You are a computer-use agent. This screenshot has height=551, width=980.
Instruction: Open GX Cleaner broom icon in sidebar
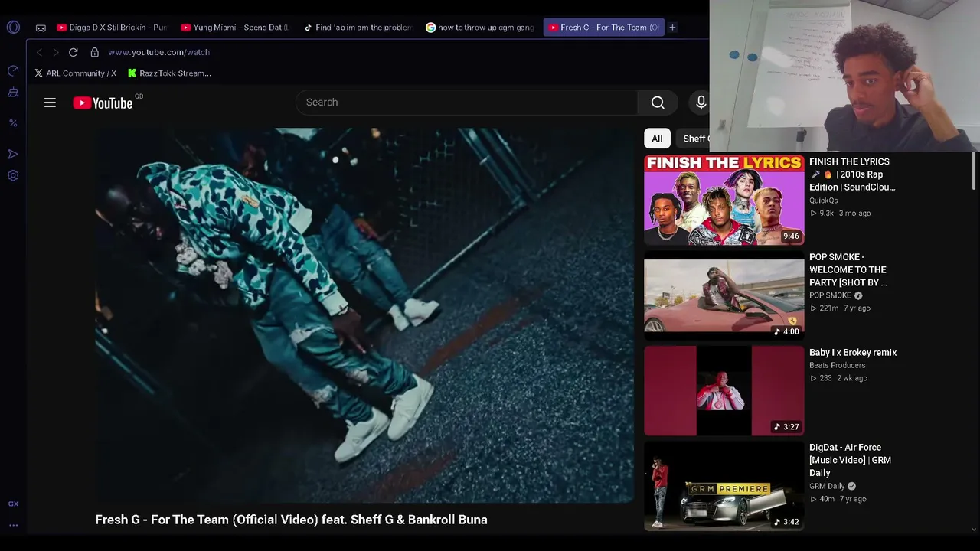[13, 93]
